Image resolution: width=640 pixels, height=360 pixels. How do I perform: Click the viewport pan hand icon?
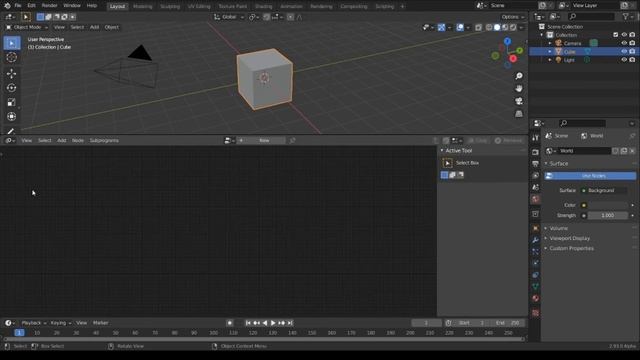click(519, 89)
